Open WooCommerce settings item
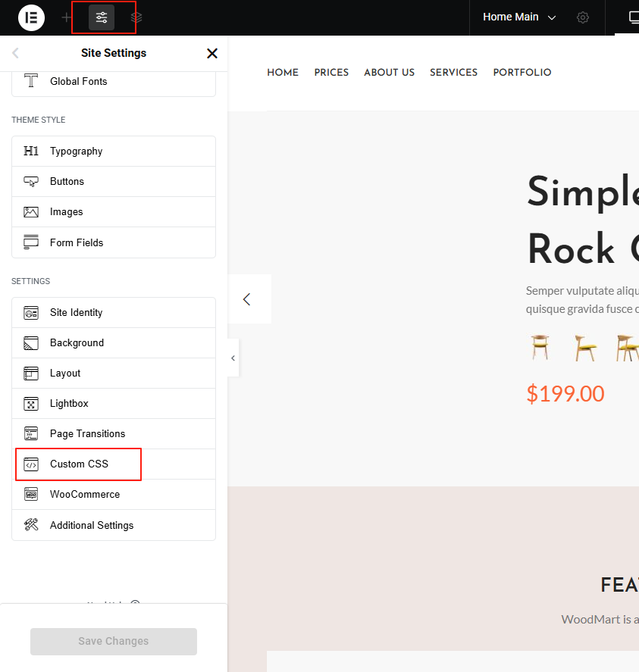Image resolution: width=639 pixels, height=672 pixels. (x=84, y=494)
